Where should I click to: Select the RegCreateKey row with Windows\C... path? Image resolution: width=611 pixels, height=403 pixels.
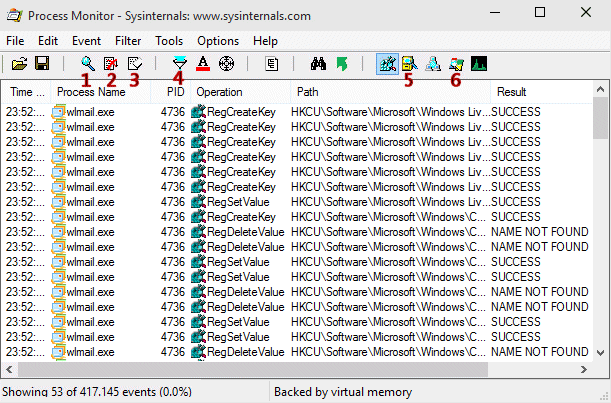(x=298, y=217)
